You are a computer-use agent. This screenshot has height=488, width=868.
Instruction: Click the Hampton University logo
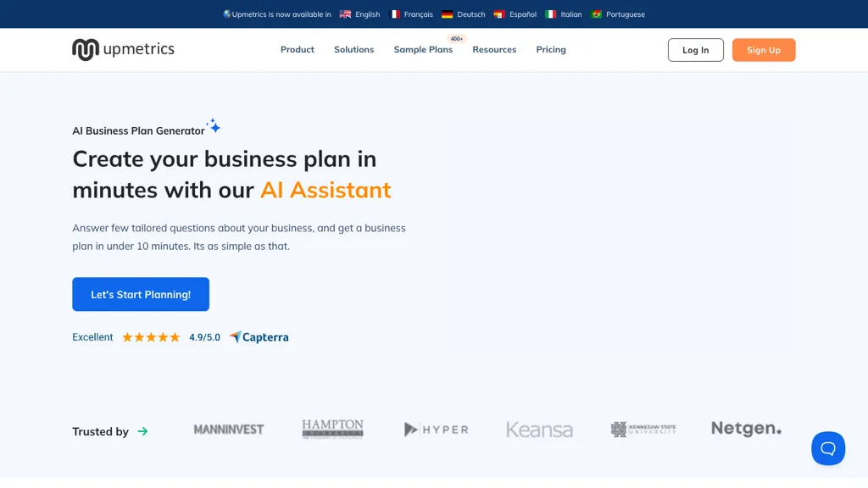click(x=332, y=428)
